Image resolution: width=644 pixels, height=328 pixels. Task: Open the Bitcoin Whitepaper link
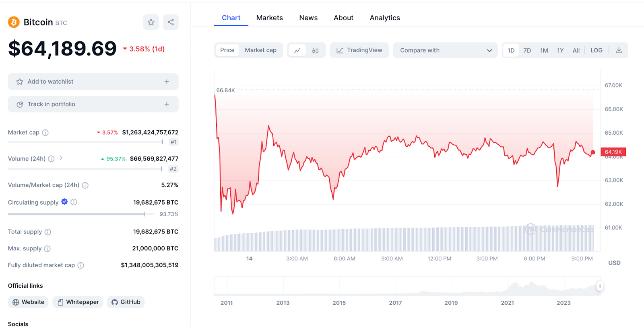point(78,302)
